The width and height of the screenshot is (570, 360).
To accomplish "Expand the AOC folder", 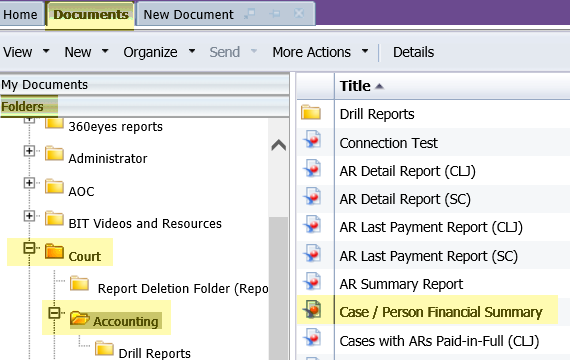I will (29, 183).
